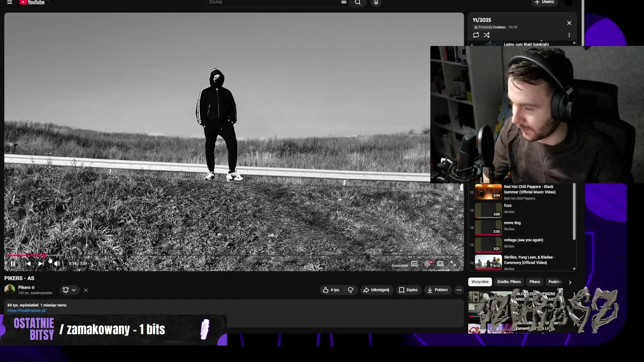Select the Źródło: Pikers filter chip
This screenshot has height=362, width=644.
click(509, 282)
